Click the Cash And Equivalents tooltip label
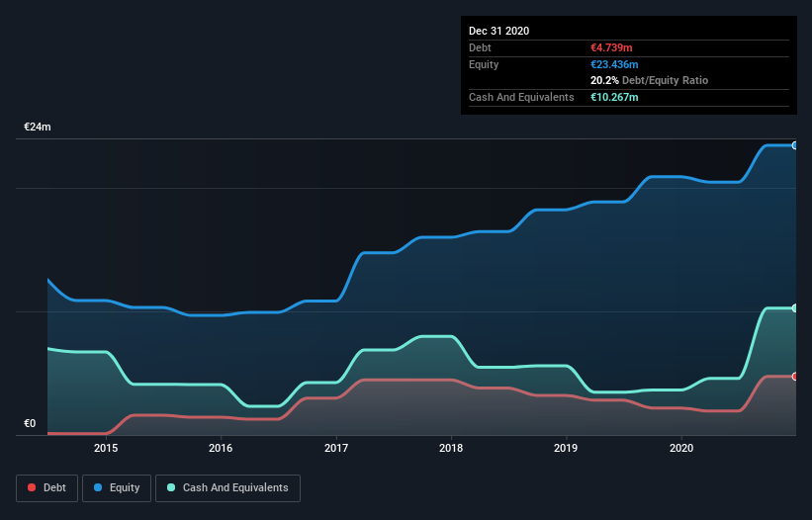The width and height of the screenshot is (812, 520). point(521,97)
